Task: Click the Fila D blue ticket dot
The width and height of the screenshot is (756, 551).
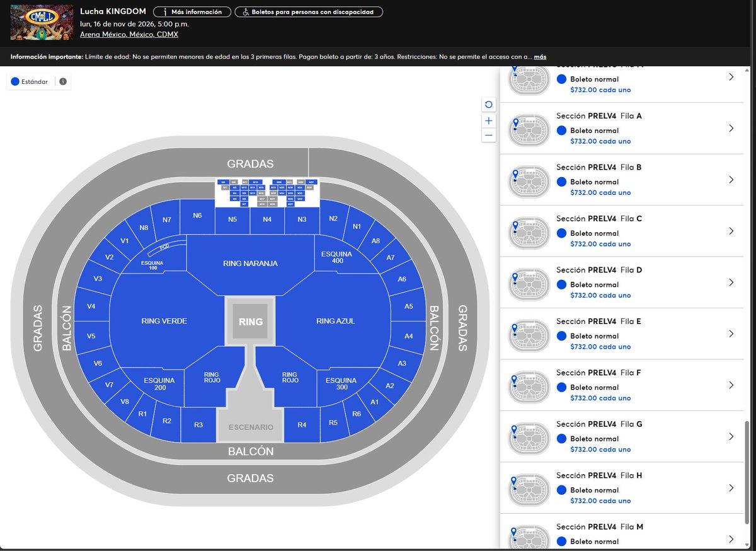Action: pos(561,284)
